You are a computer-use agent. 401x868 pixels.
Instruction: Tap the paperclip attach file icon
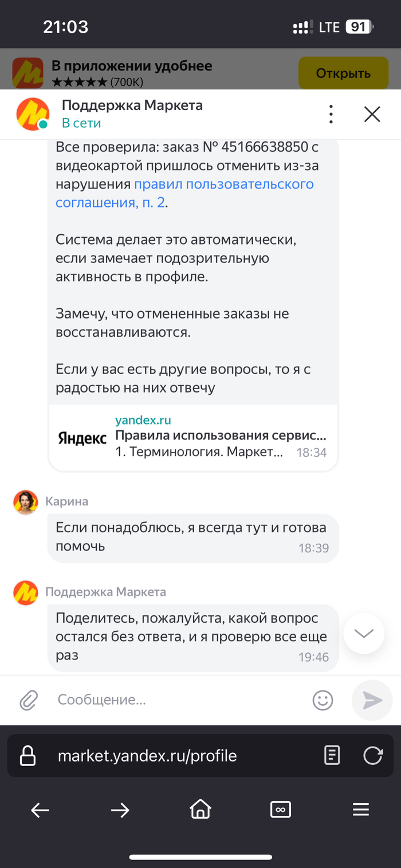pyautogui.click(x=28, y=700)
